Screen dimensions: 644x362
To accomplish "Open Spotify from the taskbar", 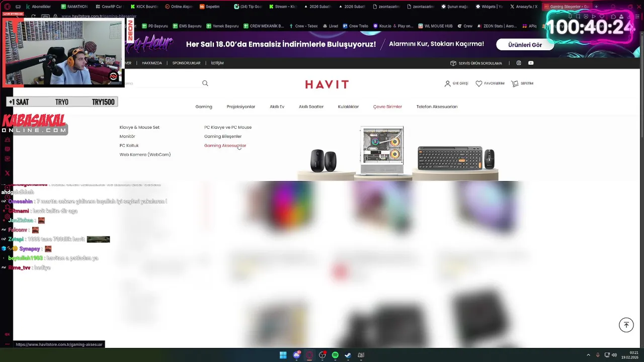I will 335,355.
